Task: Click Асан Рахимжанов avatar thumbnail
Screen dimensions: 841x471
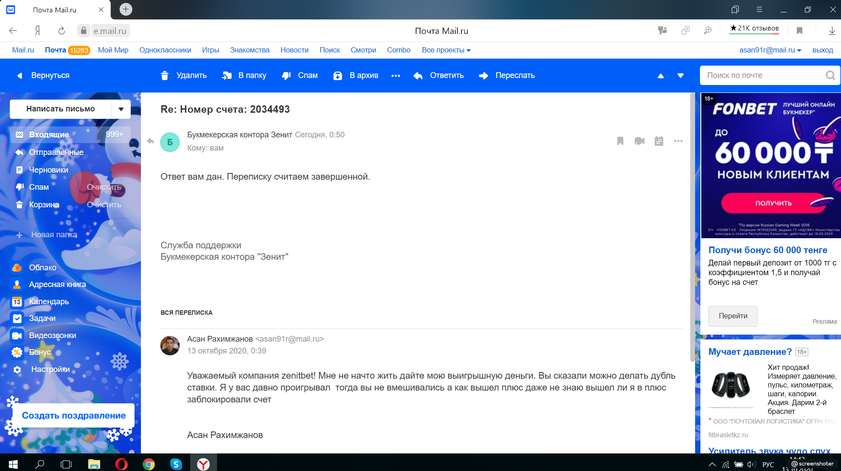Action: (x=170, y=345)
